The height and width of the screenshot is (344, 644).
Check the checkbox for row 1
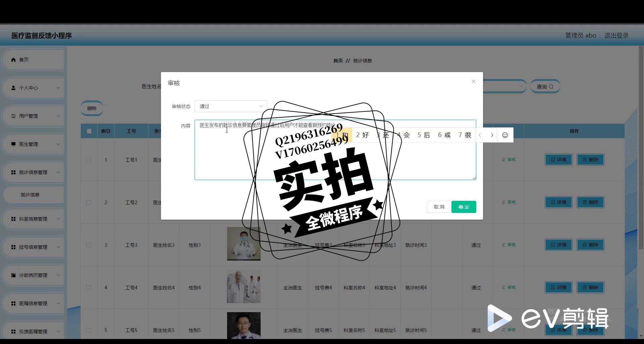click(x=89, y=160)
